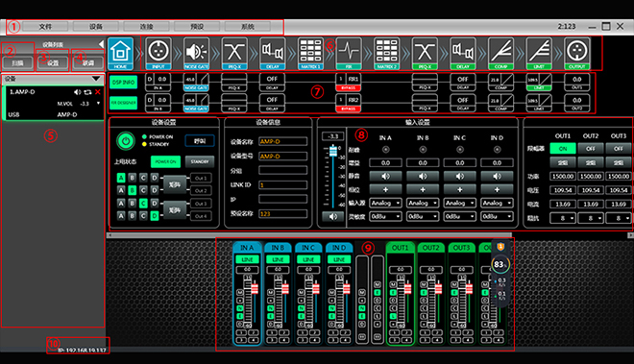Click OUT1 COMP block in signal flow
Image resolution: width=634 pixels, height=364 pixels.
[x=501, y=82]
